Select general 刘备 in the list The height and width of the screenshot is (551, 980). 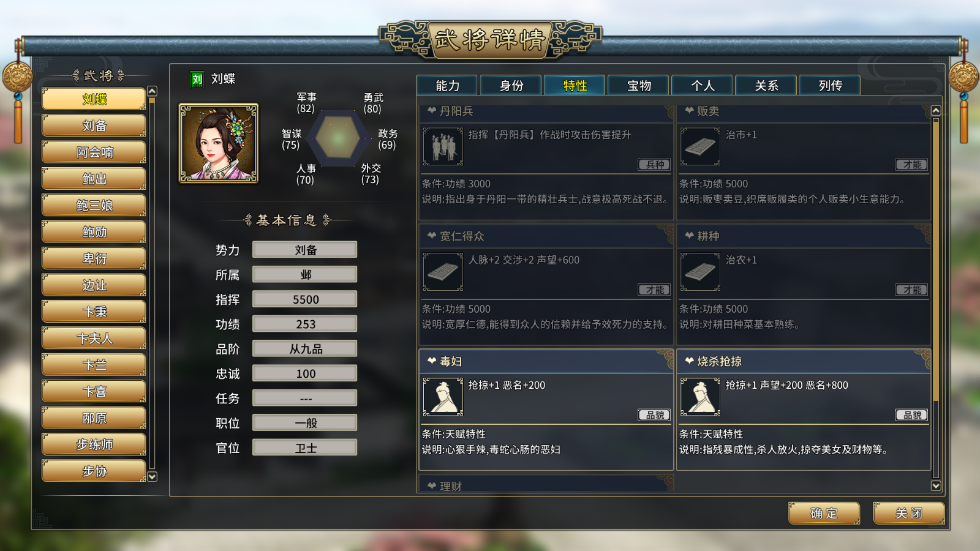pos(94,126)
